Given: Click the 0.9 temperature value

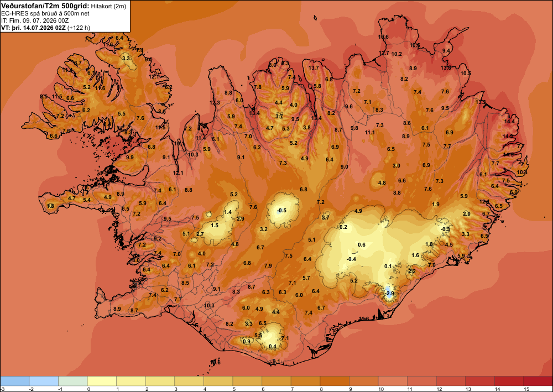Looking at the screenshot, I should (247, 341).
